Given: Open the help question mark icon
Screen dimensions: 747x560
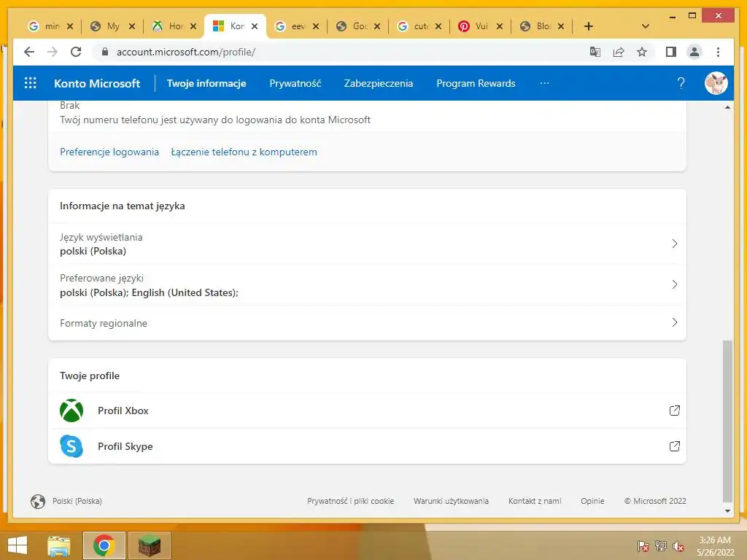Looking at the screenshot, I should coord(681,83).
